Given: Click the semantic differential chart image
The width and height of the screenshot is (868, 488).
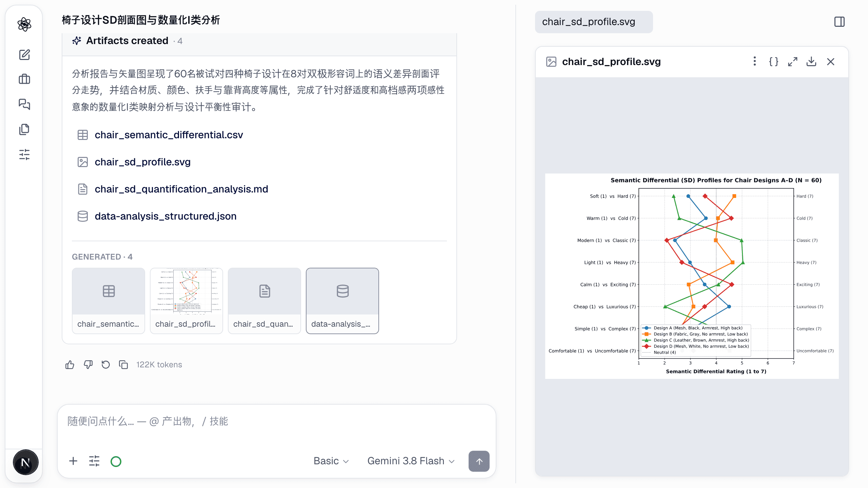Looking at the screenshot, I should [692, 276].
